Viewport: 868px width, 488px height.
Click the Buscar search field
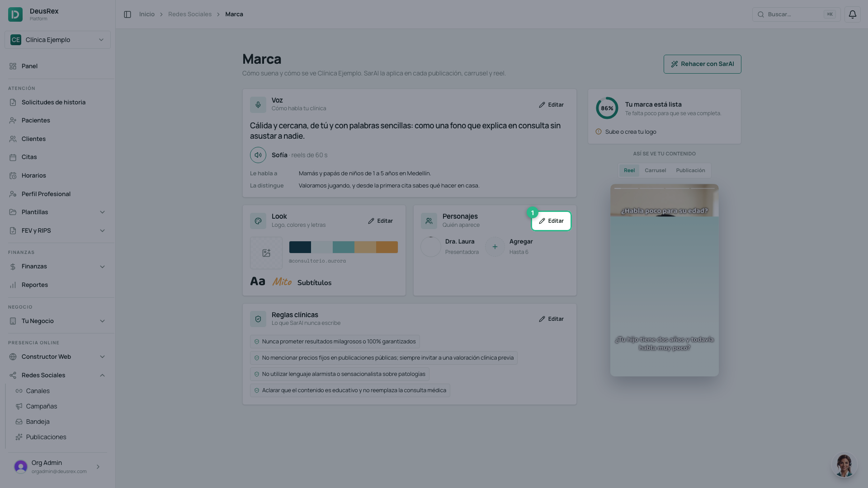point(796,14)
